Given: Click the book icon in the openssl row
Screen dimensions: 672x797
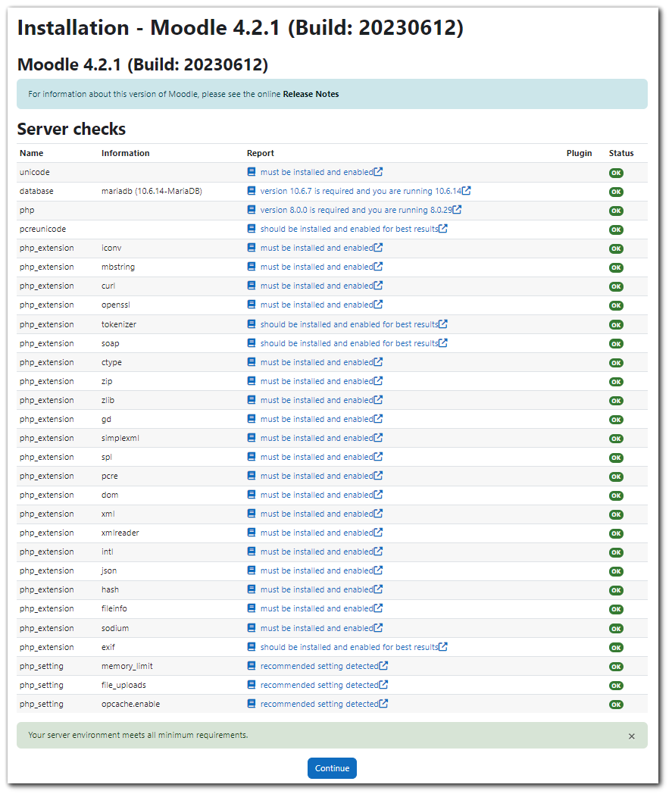Looking at the screenshot, I should point(251,305).
